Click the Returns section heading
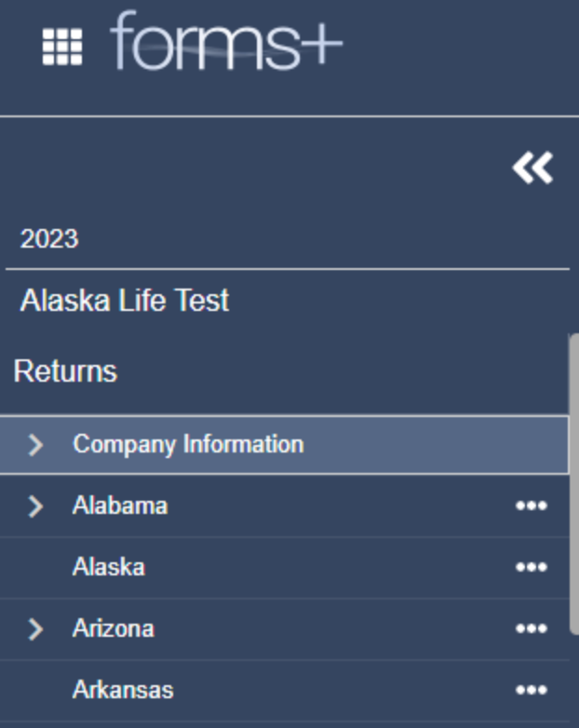579x728 pixels. pyautogui.click(x=65, y=371)
